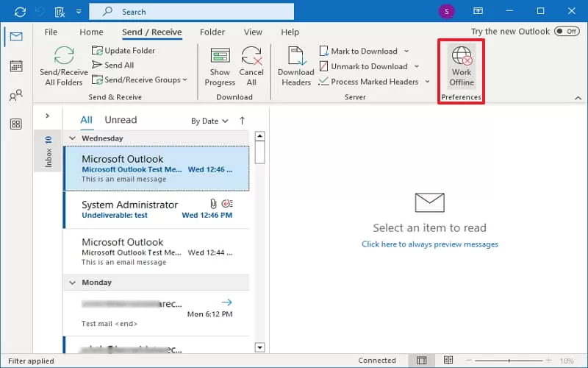
Task: Toggle Work Offline
Action: (462, 66)
